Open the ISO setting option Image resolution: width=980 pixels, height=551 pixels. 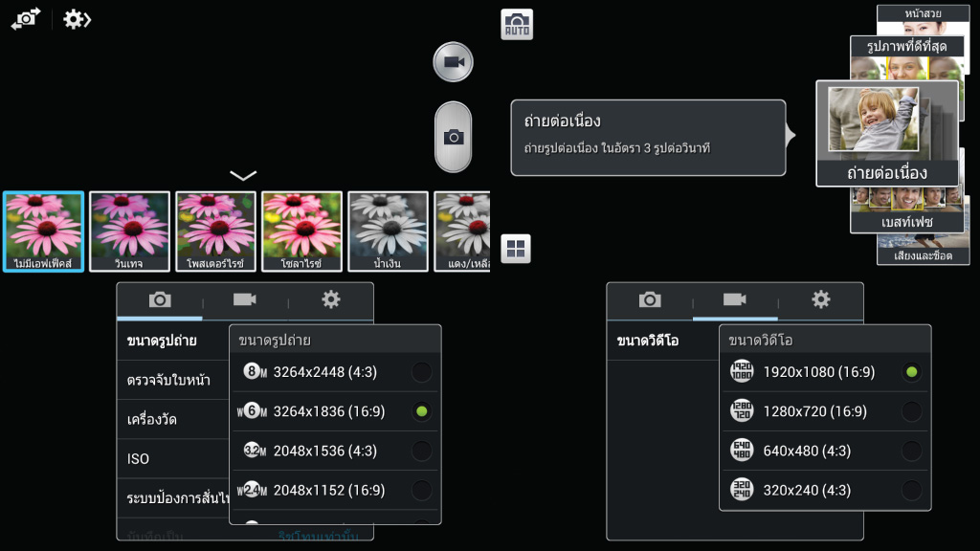pos(173,458)
